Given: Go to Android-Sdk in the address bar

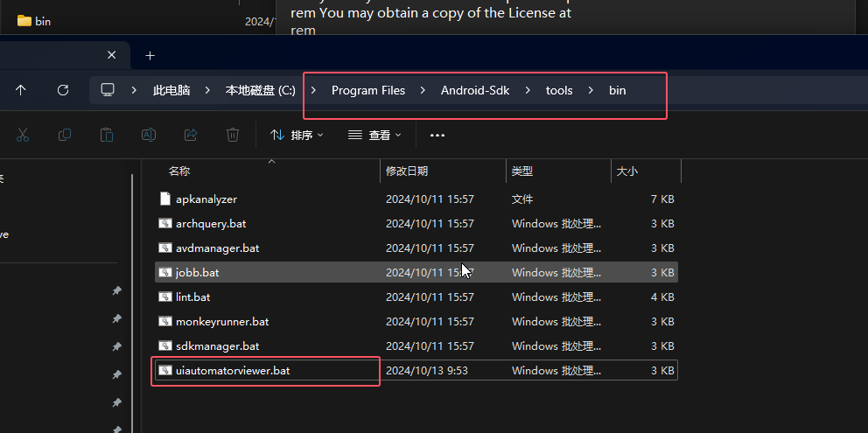Looking at the screenshot, I should tap(475, 90).
